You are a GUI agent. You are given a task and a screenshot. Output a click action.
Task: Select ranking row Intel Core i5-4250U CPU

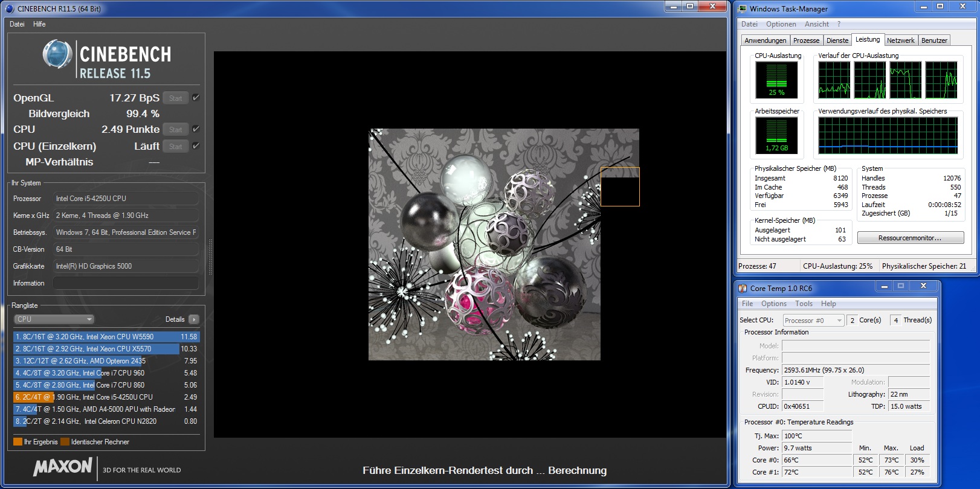click(106, 397)
